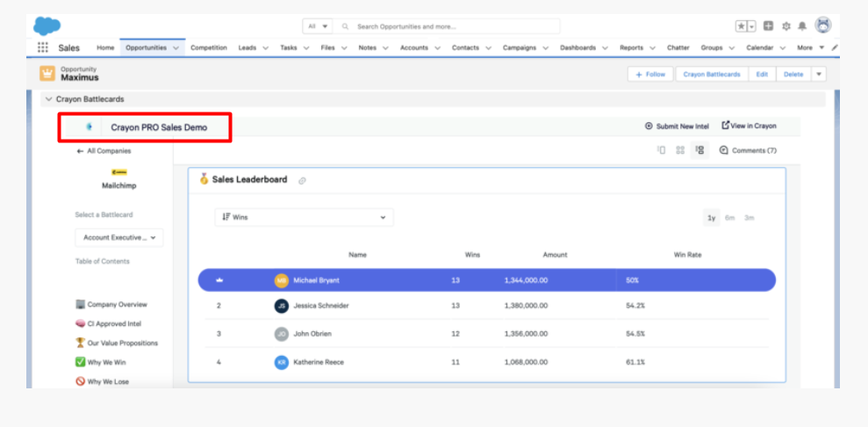The width and height of the screenshot is (868, 427).
Task: Collapse the Crayon Battlecards section
Action: click(49, 99)
